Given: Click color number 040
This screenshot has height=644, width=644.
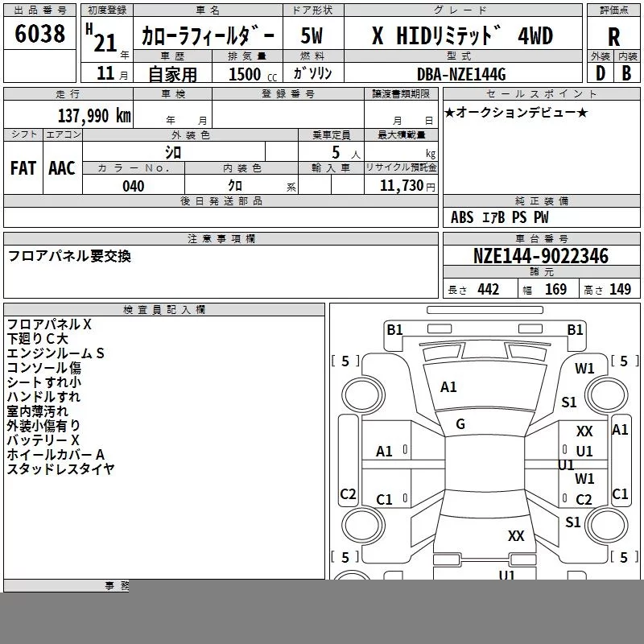Looking at the screenshot, I should (x=133, y=186).
